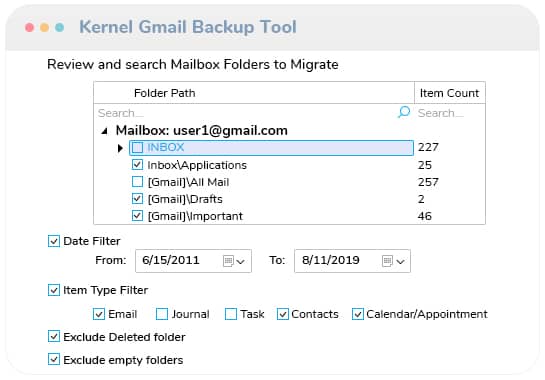The height and width of the screenshot is (380, 545).
Task: Click item count 2 for Drafts
Action: point(421,199)
